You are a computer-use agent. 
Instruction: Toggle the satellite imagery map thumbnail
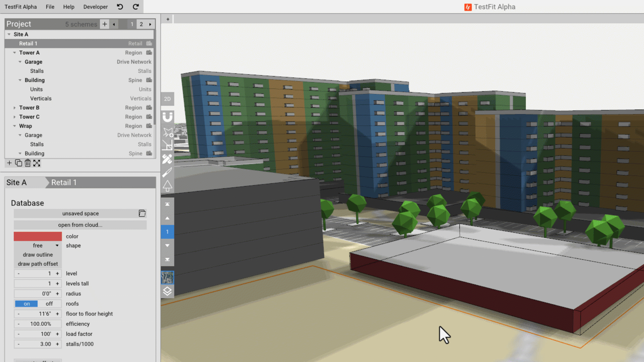point(167,278)
